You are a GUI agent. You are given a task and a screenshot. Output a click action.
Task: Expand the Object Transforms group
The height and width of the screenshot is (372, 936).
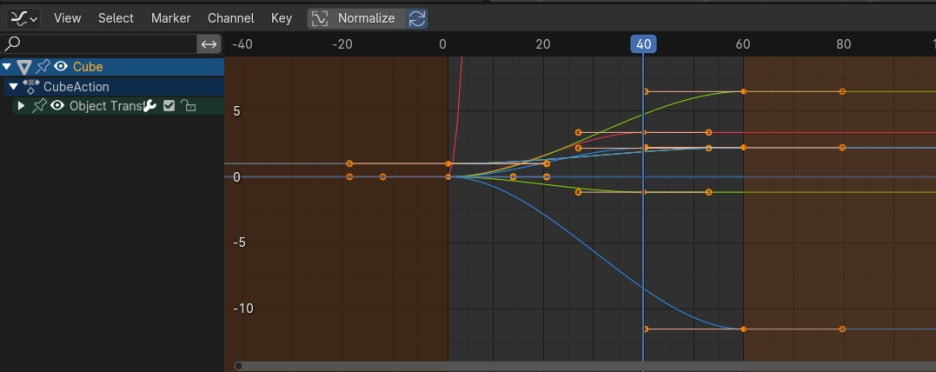[x=21, y=106]
